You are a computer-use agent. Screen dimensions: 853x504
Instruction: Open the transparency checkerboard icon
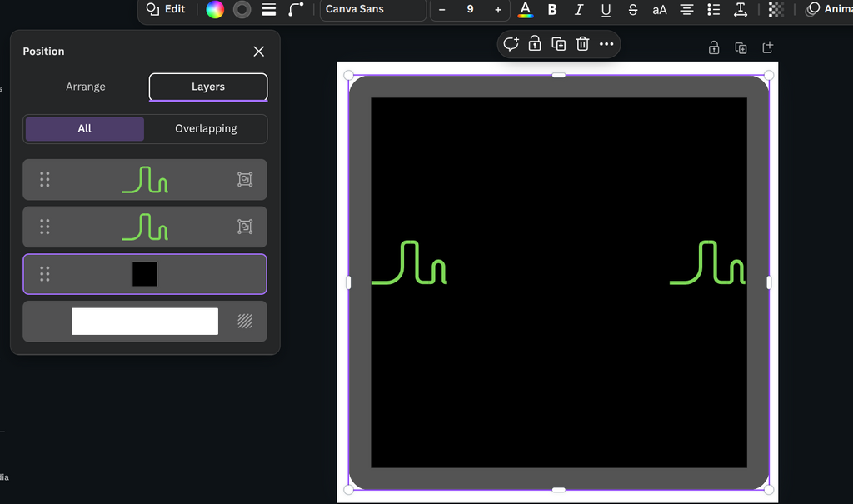(x=776, y=10)
